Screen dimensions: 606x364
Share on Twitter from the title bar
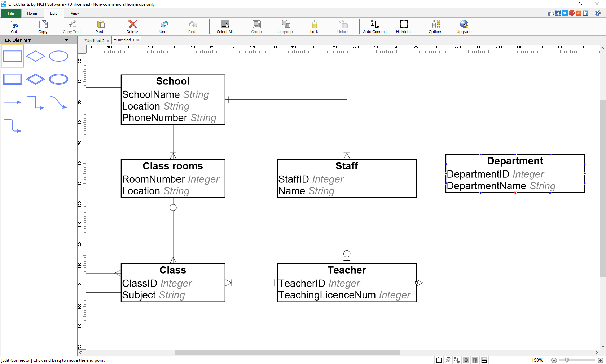point(565,13)
